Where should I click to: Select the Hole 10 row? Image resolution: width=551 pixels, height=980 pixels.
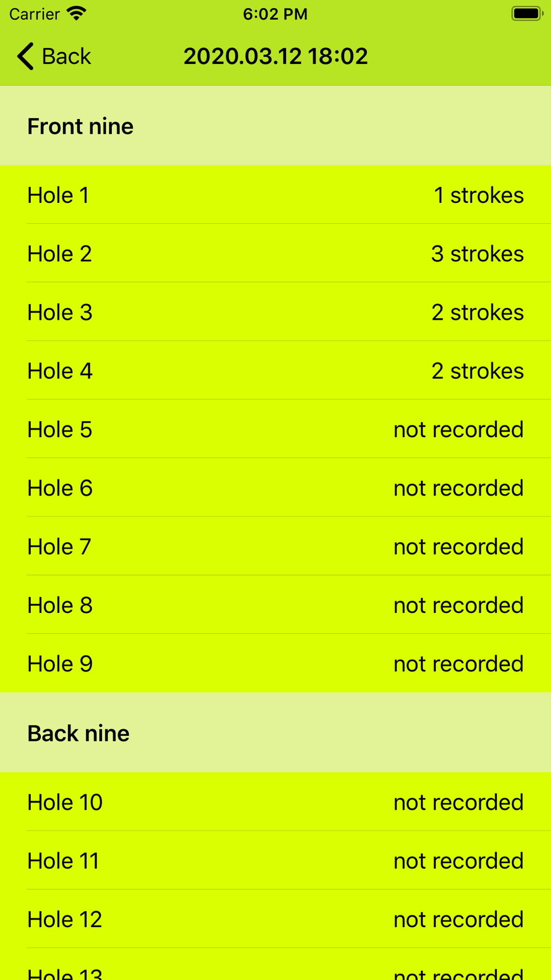(x=275, y=801)
